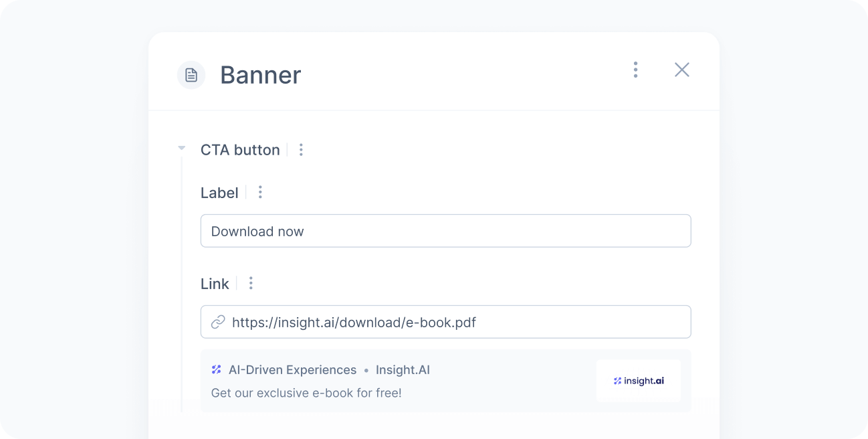Click the Link URL input field
Viewport: 868px width, 439px height.
pos(445,322)
